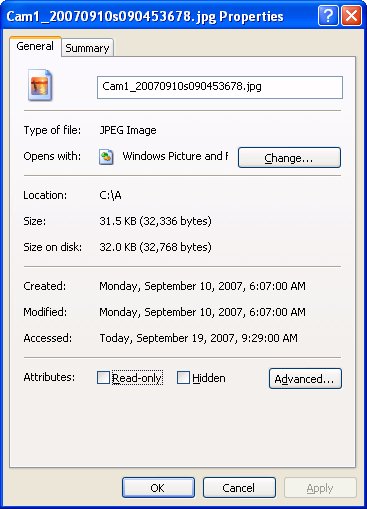367x509 pixels.
Task: Click the 'JPEG Image' file type text
Action: point(128,130)
